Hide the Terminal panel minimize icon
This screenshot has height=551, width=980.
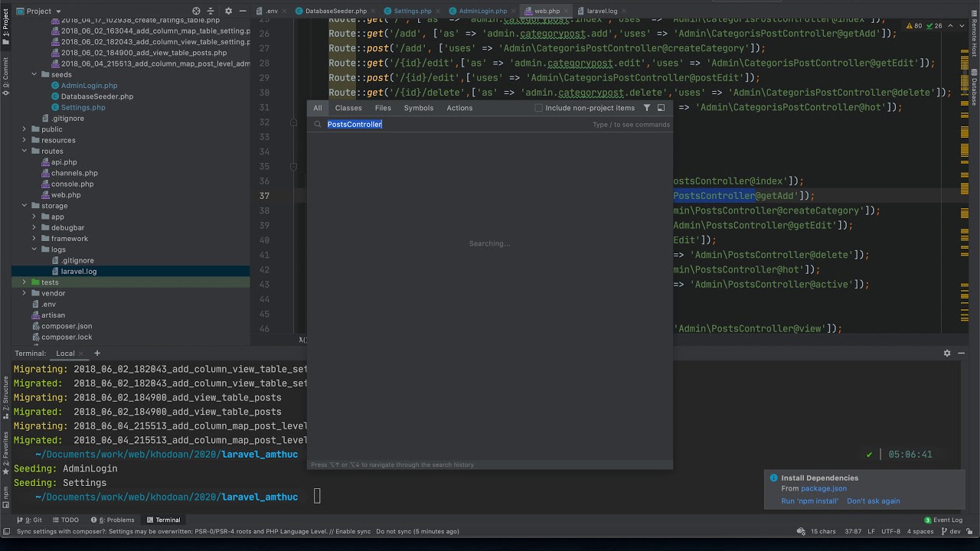pos(962,354)
